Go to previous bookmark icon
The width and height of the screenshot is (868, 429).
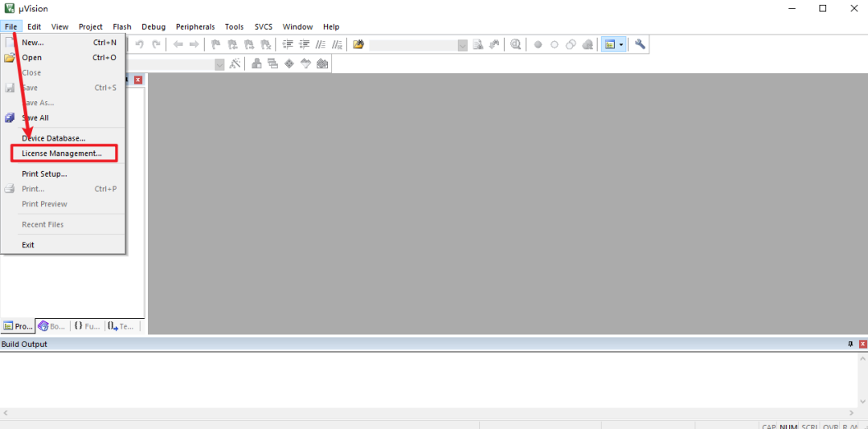point(232,44)
